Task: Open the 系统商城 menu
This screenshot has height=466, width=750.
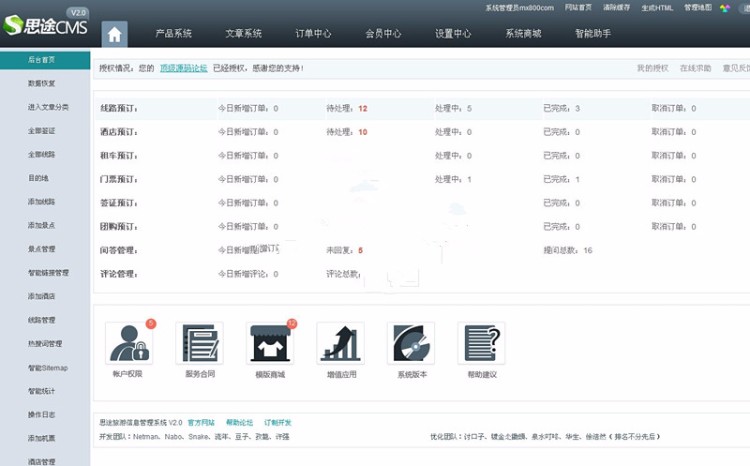Action: (523, 33)
